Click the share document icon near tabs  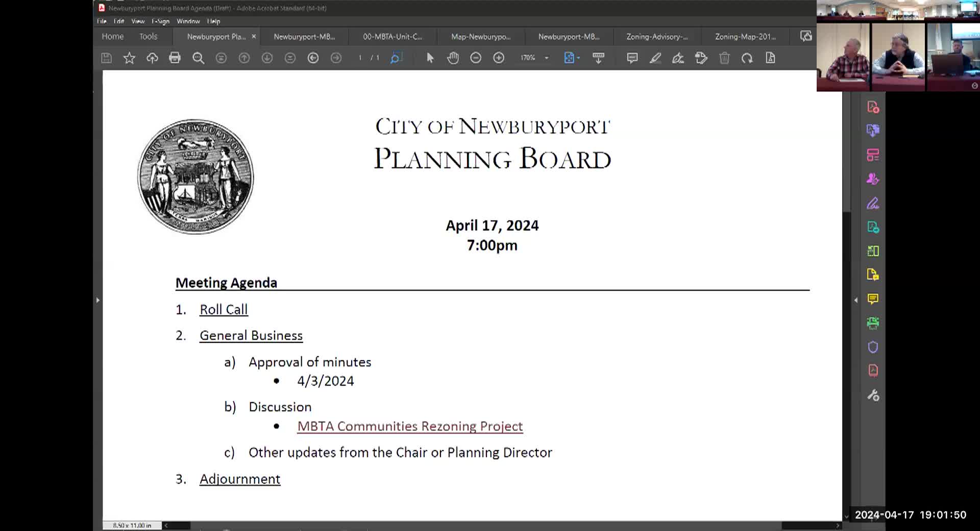point(806,36)
